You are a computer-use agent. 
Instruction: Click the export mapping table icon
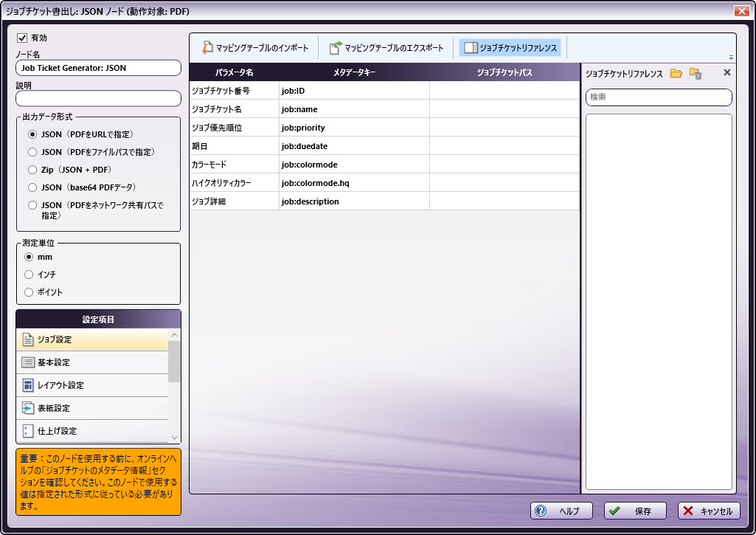point(336,47)
